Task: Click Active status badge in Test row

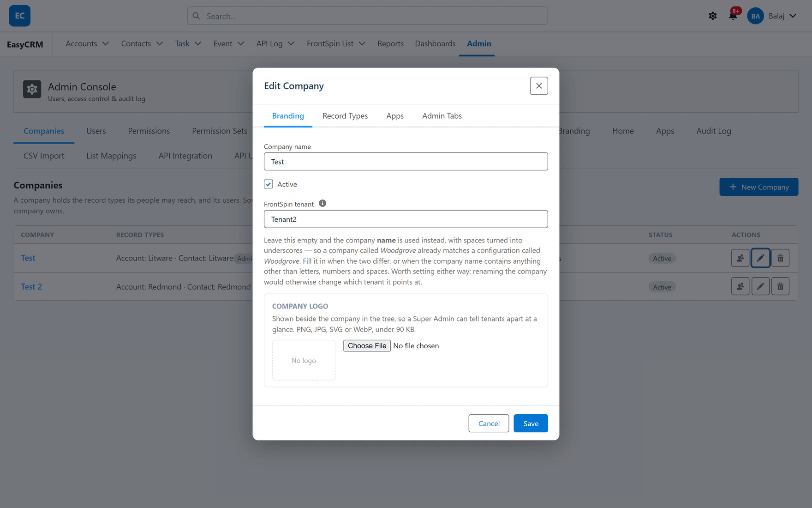Action: pyautogui.click(x=662, y=259)
